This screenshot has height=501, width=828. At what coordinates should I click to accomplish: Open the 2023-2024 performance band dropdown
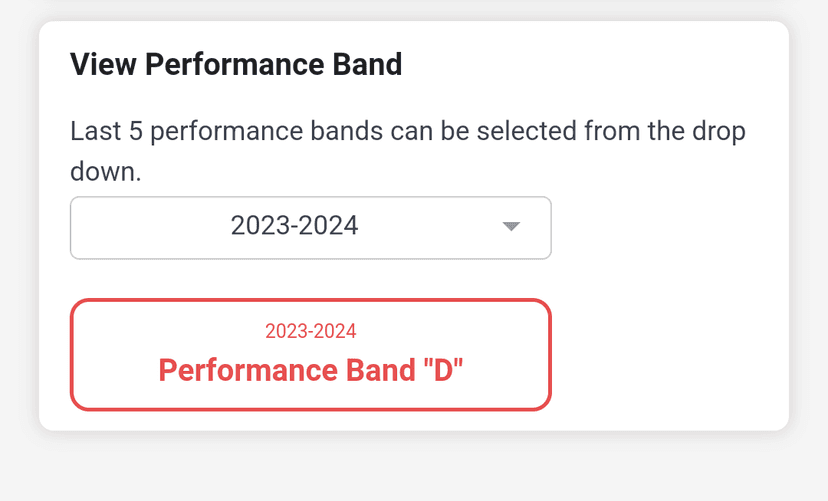[x=310, y=227]
